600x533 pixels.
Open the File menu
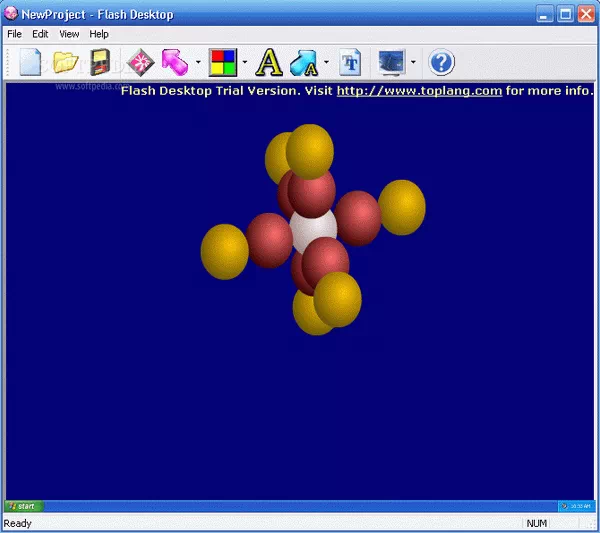click(x=14, y=34)
